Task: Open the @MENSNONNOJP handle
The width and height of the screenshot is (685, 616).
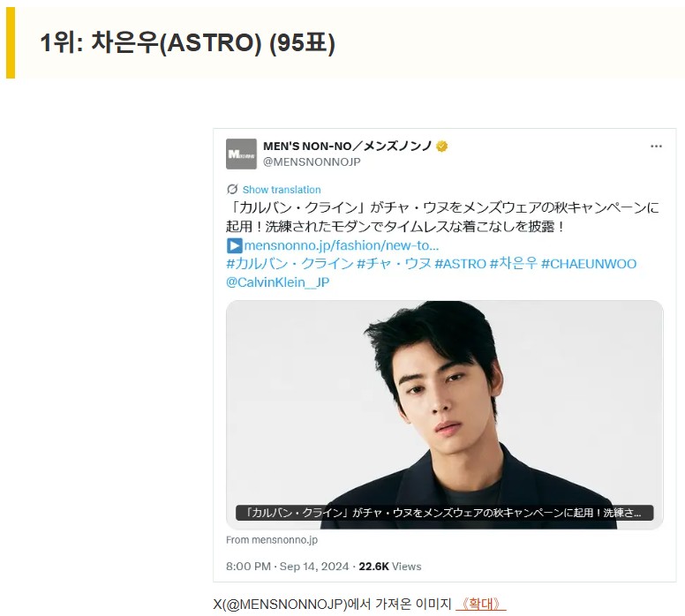Action: [312, 162]
